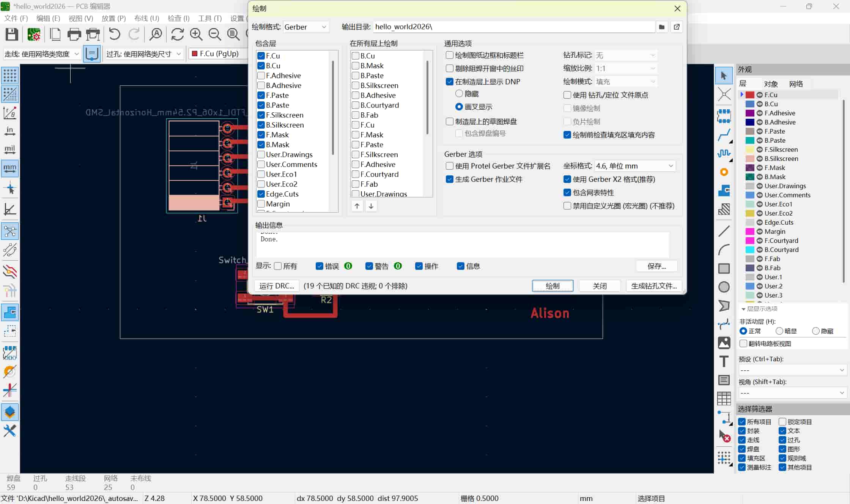Click the save board icon
Viewport: 850px width, 504px height.
pyautogui.click(x=11, y=34)
